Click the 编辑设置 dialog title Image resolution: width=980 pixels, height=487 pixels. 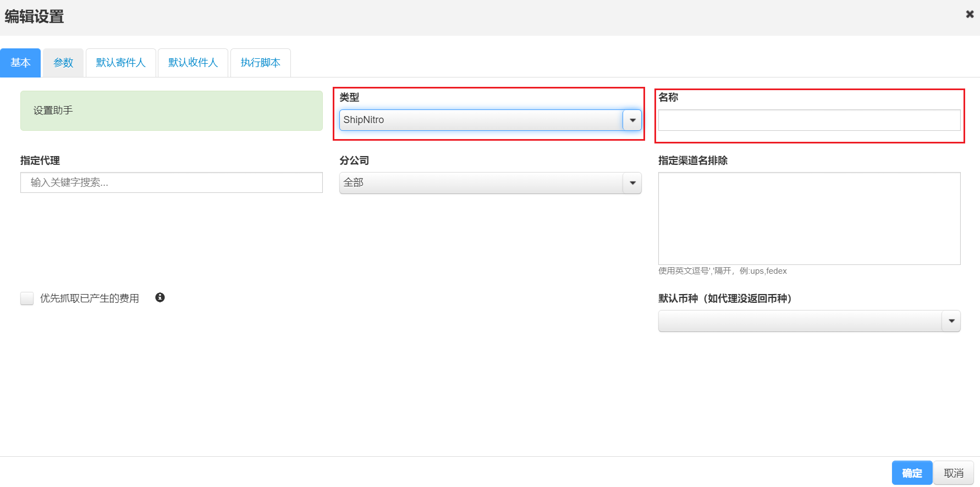[34, 16]
